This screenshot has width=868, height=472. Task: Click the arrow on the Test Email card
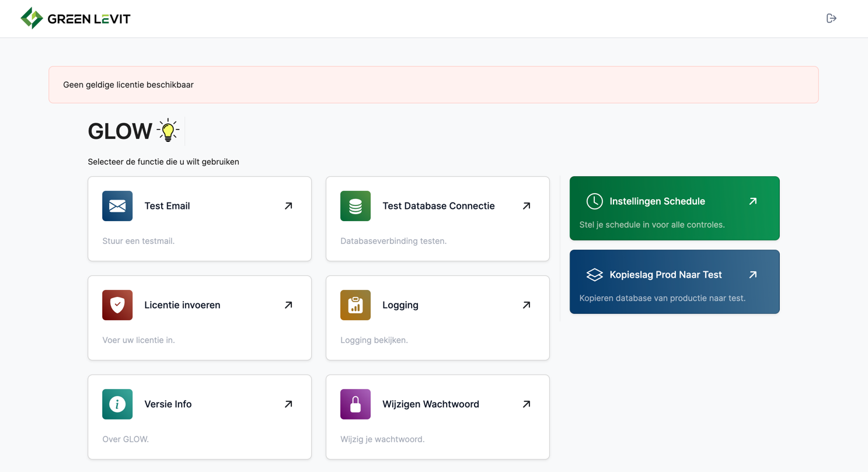(287, 205)
